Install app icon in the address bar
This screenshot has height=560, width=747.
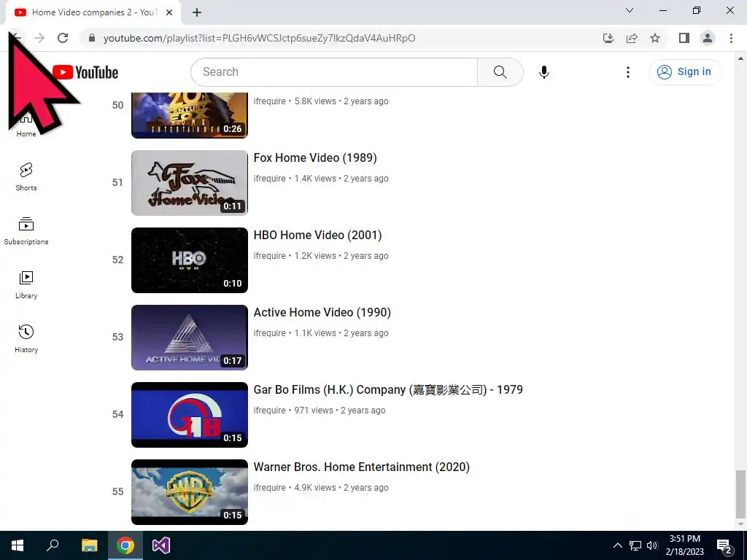pyautogui.click(x=608, y=38)
